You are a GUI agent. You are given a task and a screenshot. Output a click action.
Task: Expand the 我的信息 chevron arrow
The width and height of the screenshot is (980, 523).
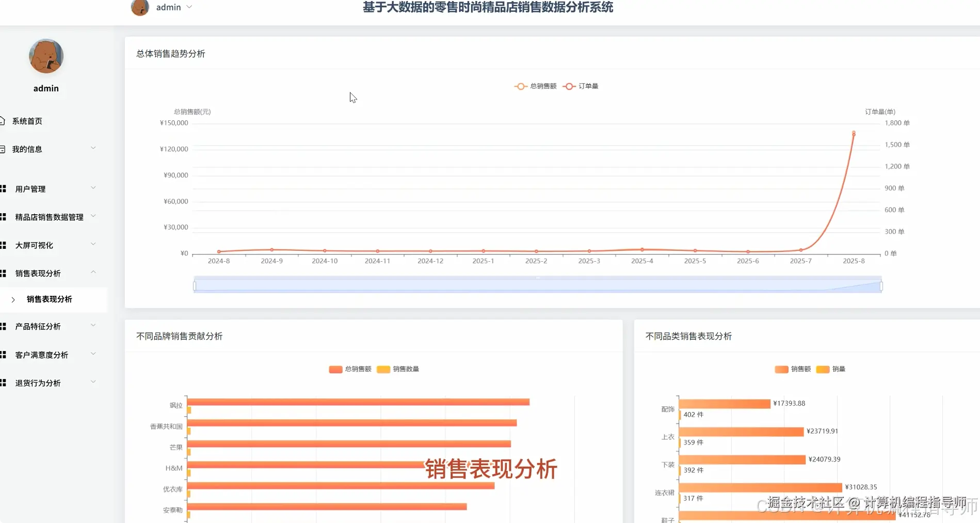[x=93, y=148]
